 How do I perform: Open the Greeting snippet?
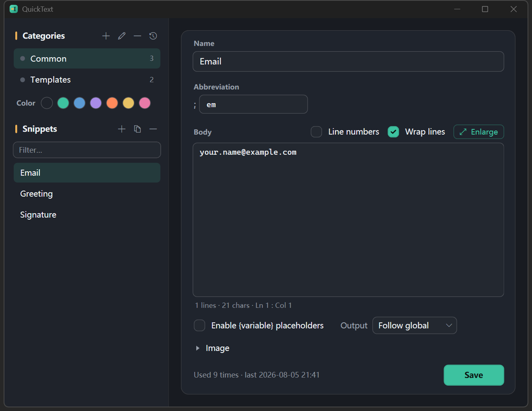coord(87,194)
